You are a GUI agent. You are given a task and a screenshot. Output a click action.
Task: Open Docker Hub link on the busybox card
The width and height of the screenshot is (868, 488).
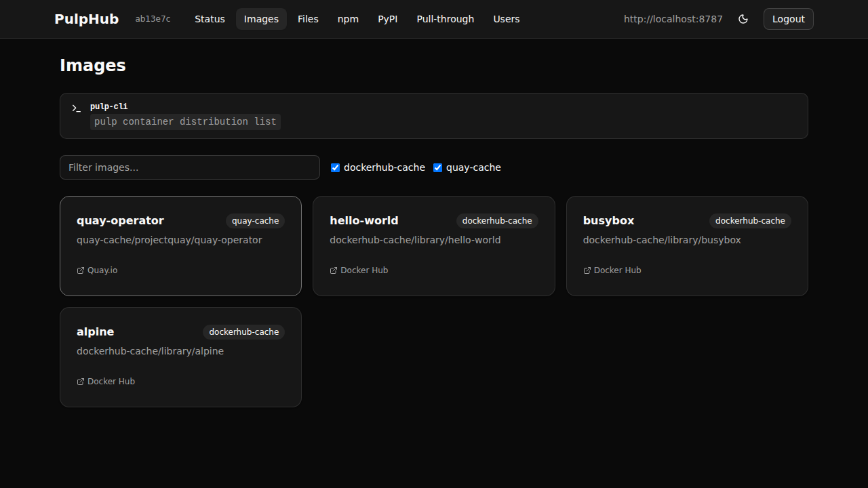(x=612, y=270)
